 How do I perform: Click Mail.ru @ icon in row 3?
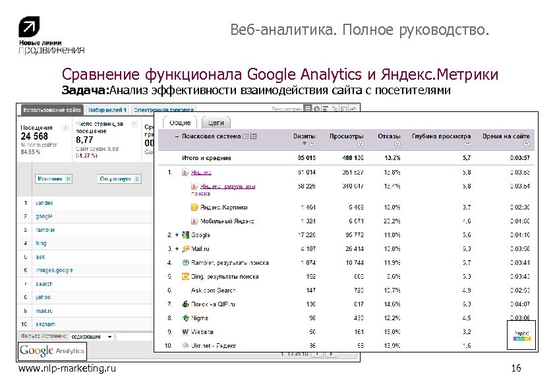pyautogui.click(x=185, y=249)
